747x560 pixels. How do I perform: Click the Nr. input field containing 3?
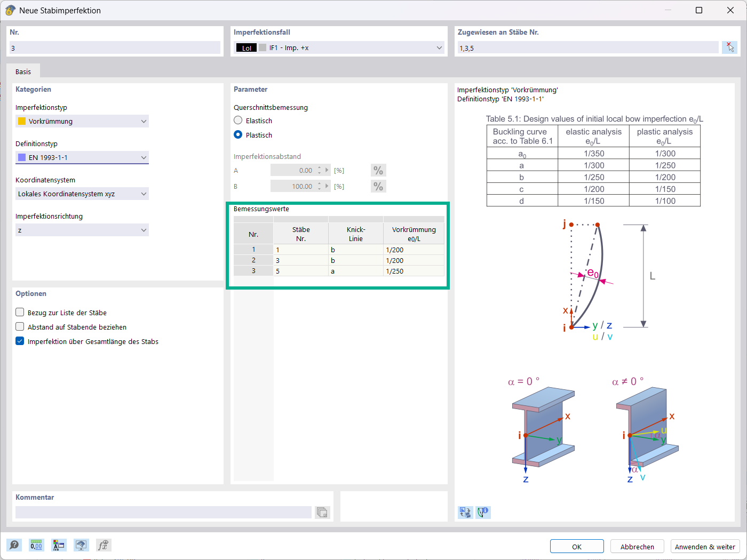[x=115, y=47]
